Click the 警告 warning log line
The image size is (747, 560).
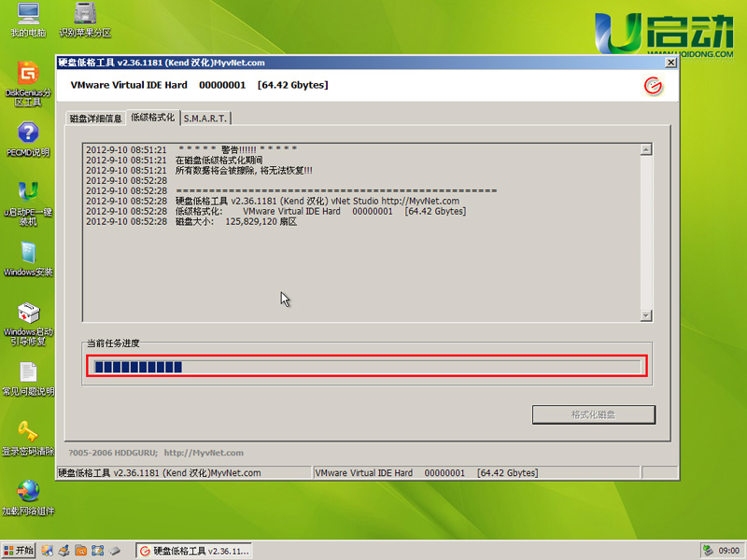pyautogui.click(x=191, y=149)
